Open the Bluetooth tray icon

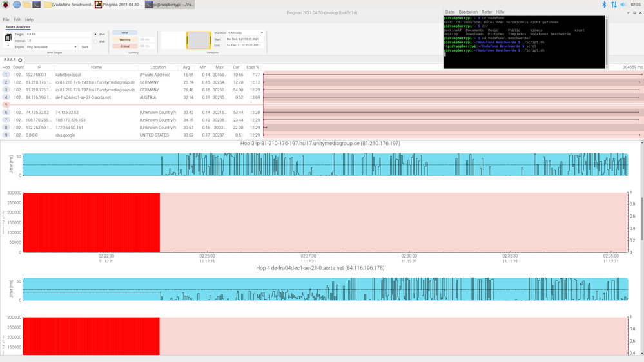pyautogui.click(x=604, y=5)
